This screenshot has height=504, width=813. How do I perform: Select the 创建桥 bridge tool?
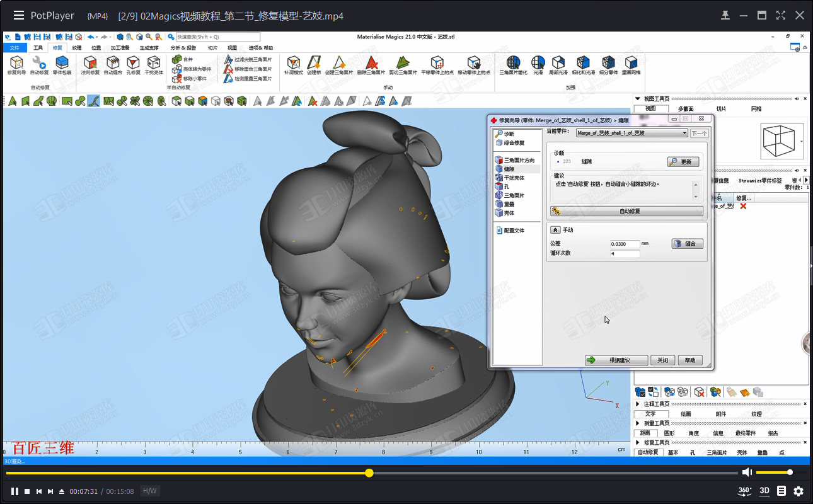[x=314, y=66]
